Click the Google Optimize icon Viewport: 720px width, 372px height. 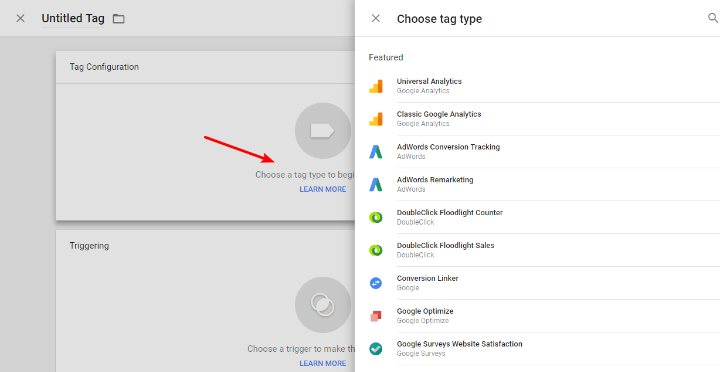[376, 316]
